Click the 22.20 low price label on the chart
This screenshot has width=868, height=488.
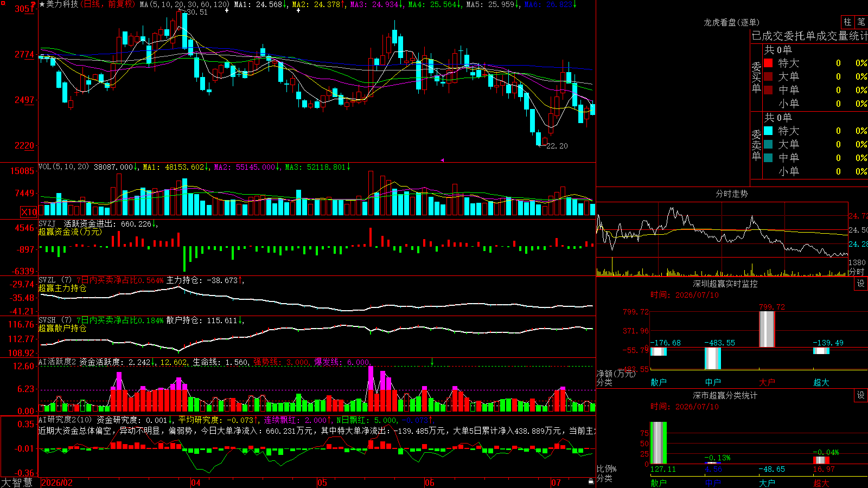[x=557, y=146]
